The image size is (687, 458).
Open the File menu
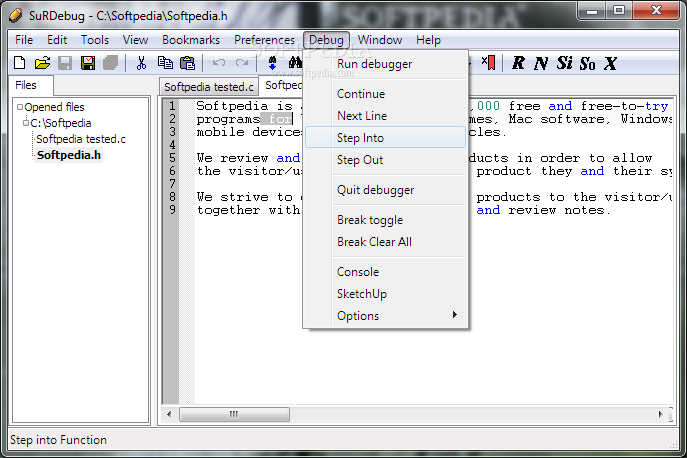24,40
